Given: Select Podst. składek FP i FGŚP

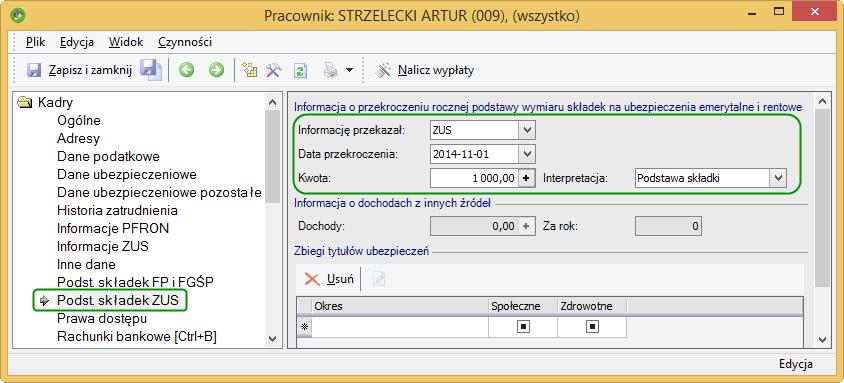Looking at the screenshot, I should tap(136, 282).
